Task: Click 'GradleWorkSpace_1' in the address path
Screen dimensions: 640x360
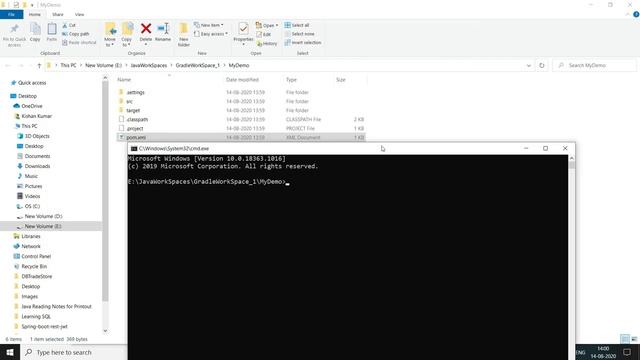Action: pos(198,65)
